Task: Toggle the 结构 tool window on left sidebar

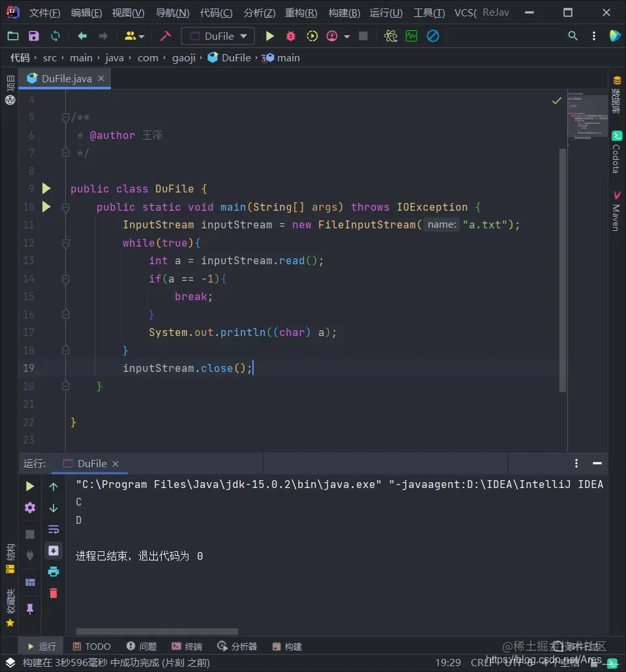Action: (x=10, y=558)
